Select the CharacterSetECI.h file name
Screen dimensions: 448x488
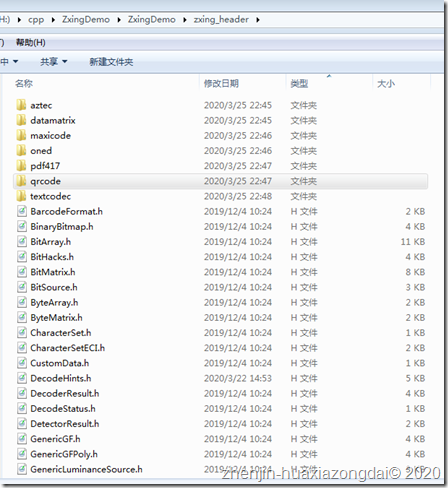point(68,348)
